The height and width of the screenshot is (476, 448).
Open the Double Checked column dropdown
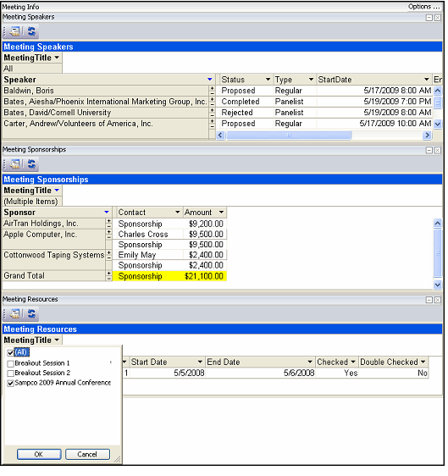coord(423,363)
